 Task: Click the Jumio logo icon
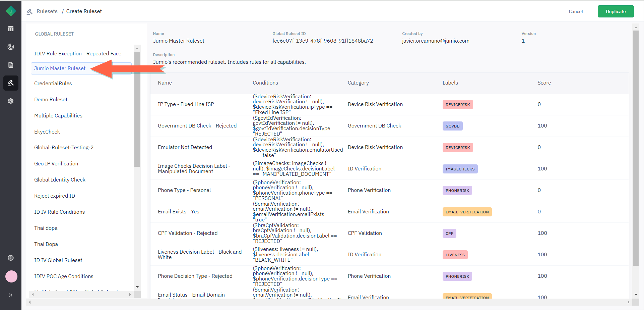click(11, 11)
